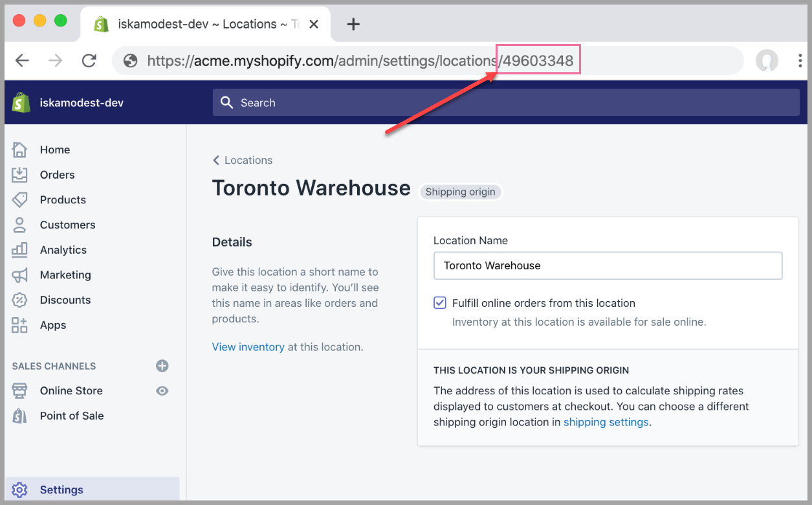Screen dimensions: 812x505
Task: Close the iskamodest-dev Locations tab
Action: [314, 25]
